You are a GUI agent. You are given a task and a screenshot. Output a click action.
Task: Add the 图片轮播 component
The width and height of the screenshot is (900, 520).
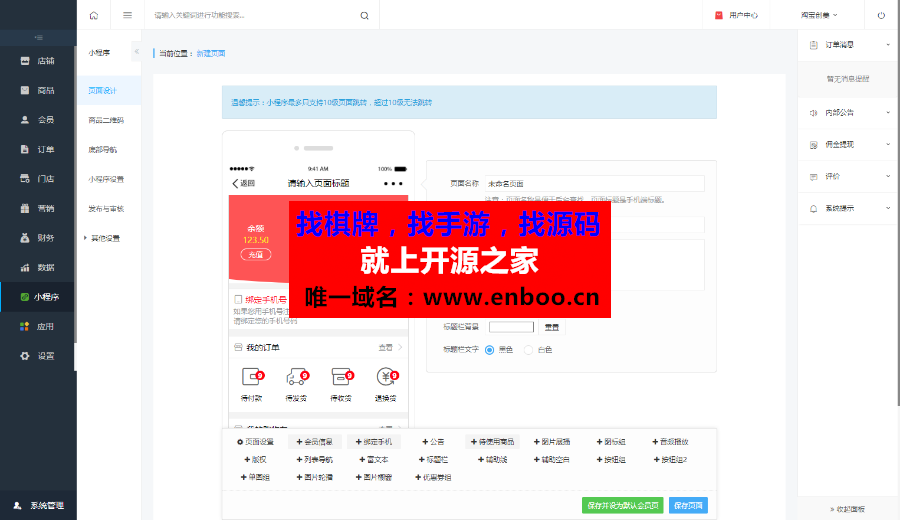[315, 478]
